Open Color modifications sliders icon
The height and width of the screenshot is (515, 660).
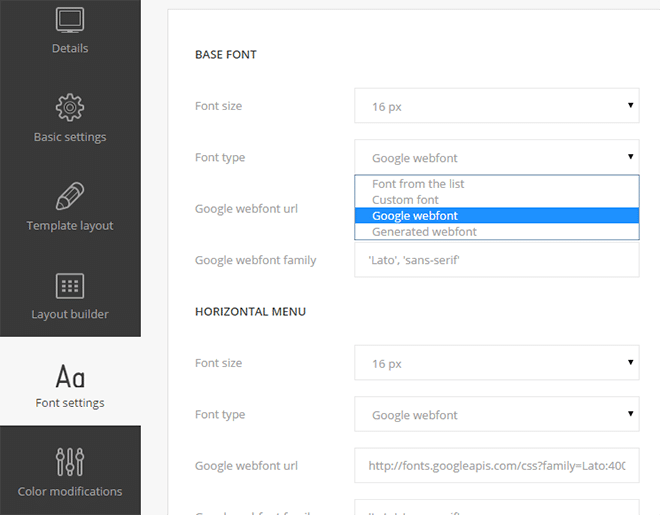[x=70, y=461]
